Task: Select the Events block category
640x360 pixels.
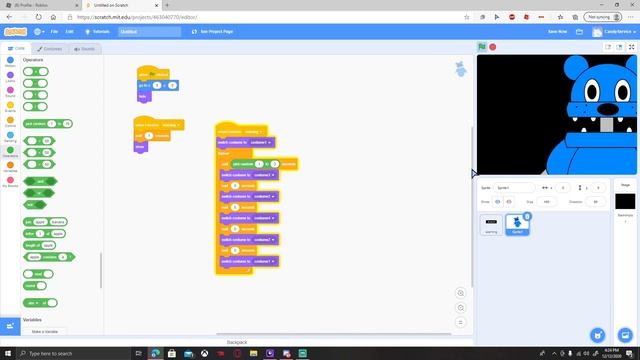Action: tap(10, 107)
